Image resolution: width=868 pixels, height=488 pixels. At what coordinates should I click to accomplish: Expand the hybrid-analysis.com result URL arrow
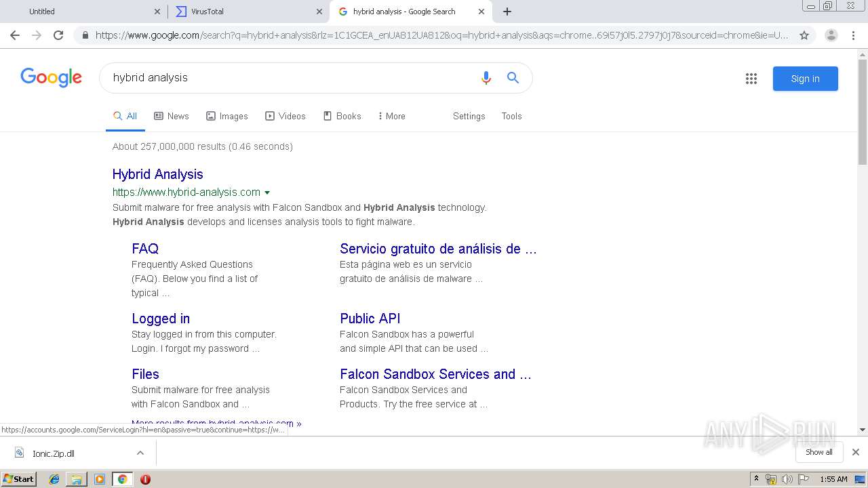pyautogui.click(x=267, y=192)
